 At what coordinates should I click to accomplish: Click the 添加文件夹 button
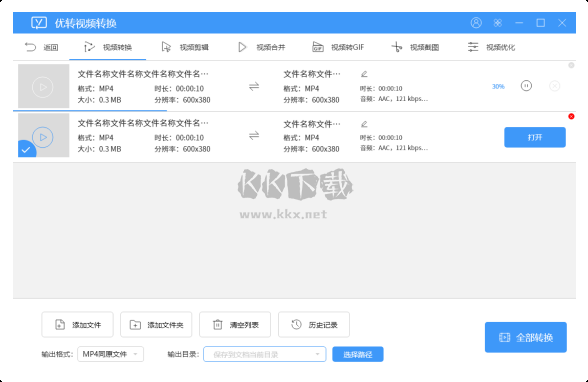156,325
